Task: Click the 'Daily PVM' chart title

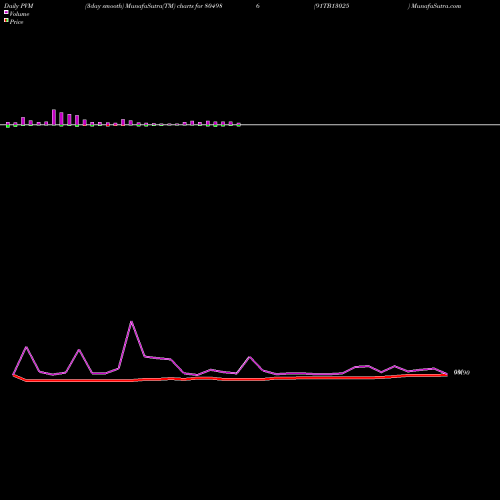Action: click(19, 6)
